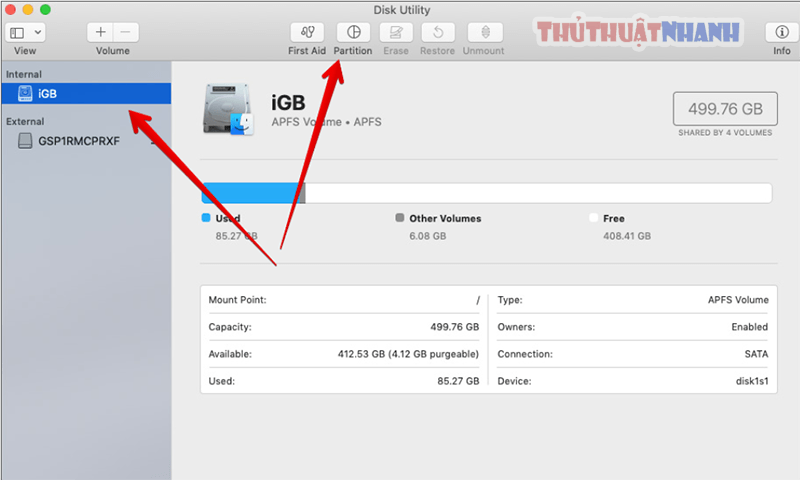This screenshot has height=480, width=800.
Task: Click the Other Volumes 6.08 GB value
Action: point(428,236)
